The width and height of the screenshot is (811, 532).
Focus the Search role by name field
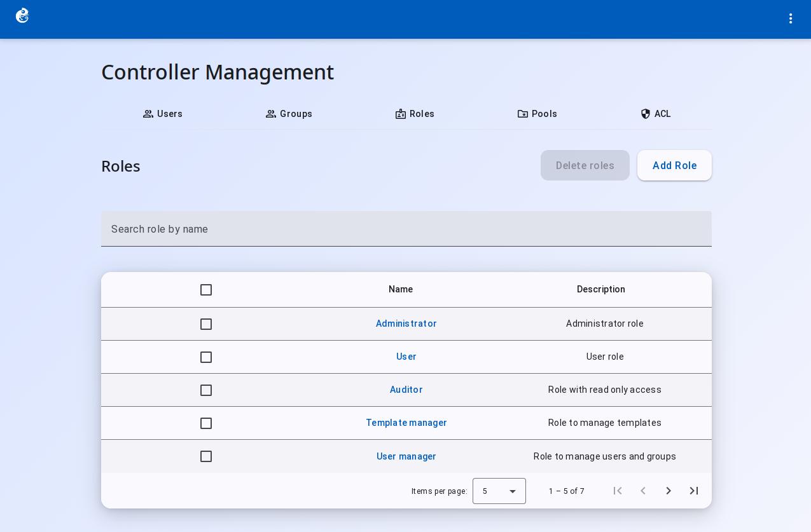pyautogui.click(x=406, y=229)
